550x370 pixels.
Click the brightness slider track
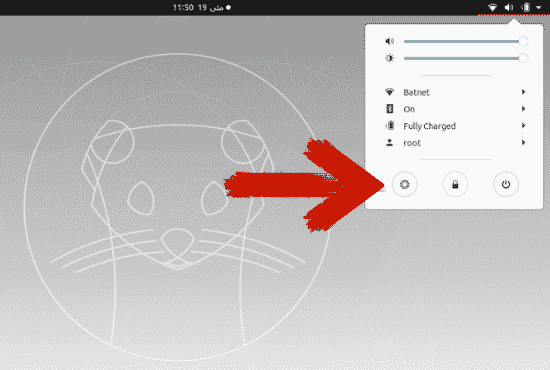465,58
